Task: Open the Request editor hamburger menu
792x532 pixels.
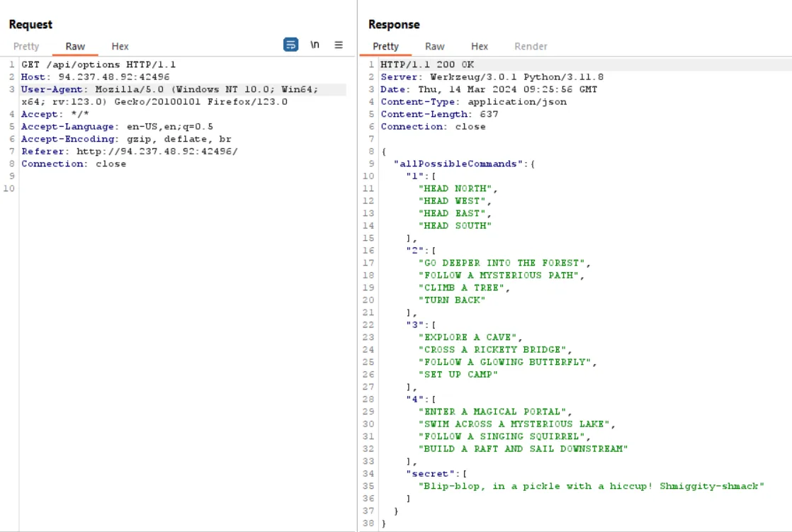Action: [339, 45]
